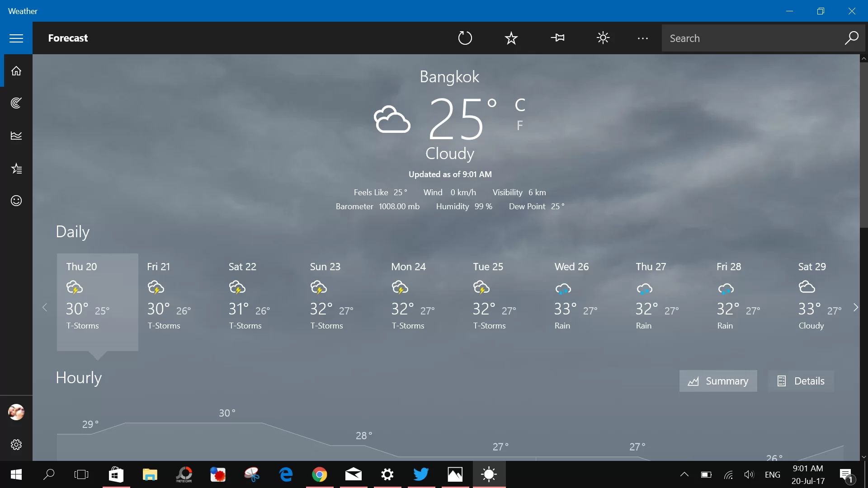Open the user account avatar
Screen dimensions: 868x488
16,412
